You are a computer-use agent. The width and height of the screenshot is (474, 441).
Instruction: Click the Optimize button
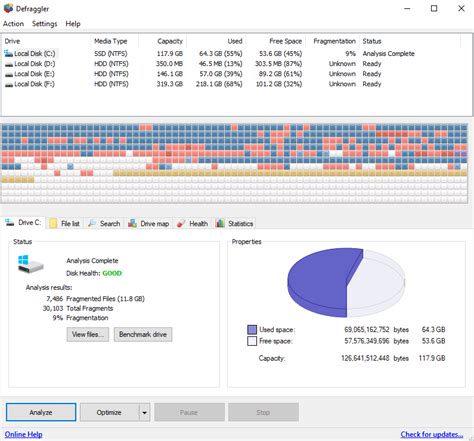(x=109, y=412)
